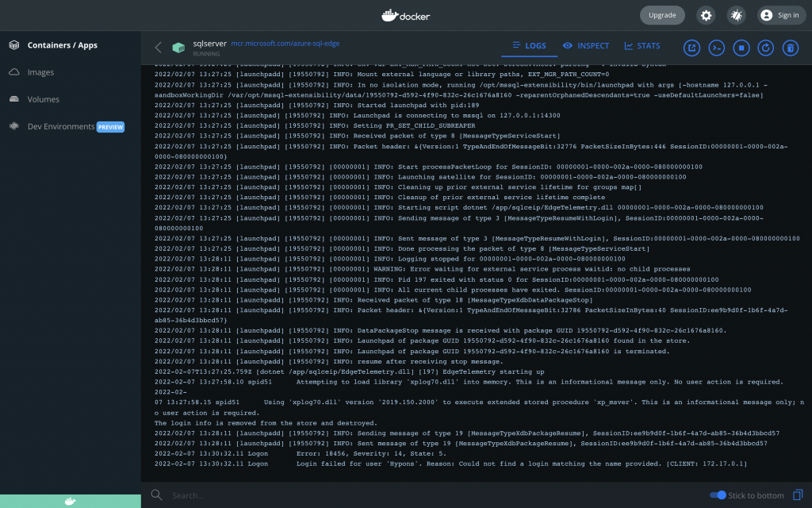812x508 pixels.
Task: Click 'Launchpad is connecting to mssql' line
Action: pyautogui.click(x=358, y=116)
